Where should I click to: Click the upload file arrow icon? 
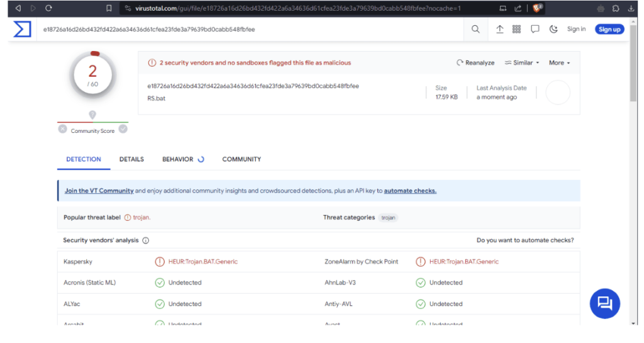pyautogui.click(x=499, y=29)
